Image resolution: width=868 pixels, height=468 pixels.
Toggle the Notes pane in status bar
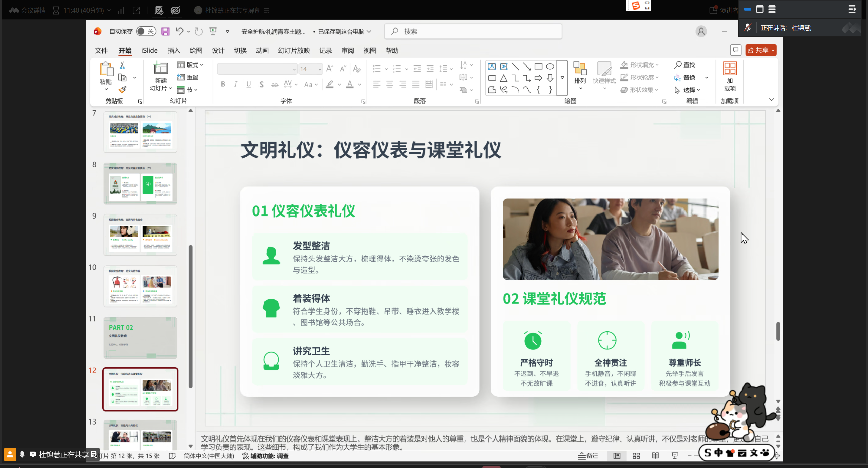pos(588,456)
